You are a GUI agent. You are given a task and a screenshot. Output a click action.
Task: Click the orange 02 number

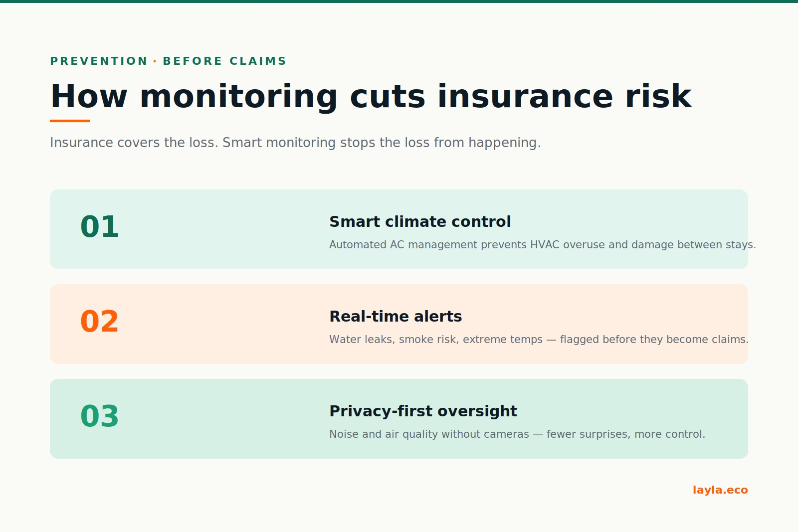tap(99, 322)
